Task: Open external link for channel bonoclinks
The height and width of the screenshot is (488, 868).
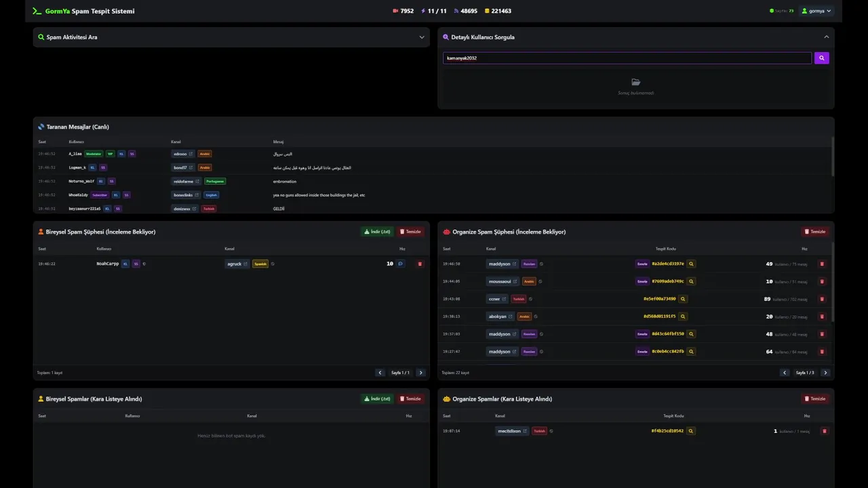Action: 197,195
